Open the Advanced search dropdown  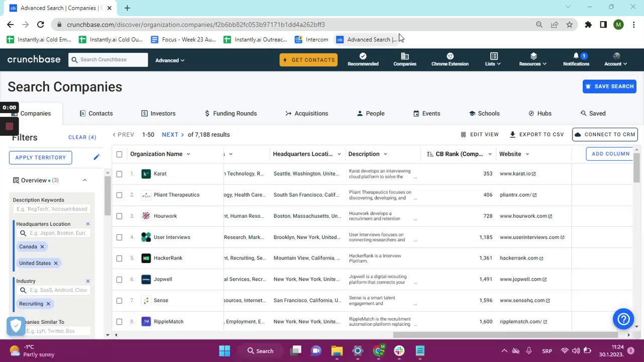tap(170, 60)
